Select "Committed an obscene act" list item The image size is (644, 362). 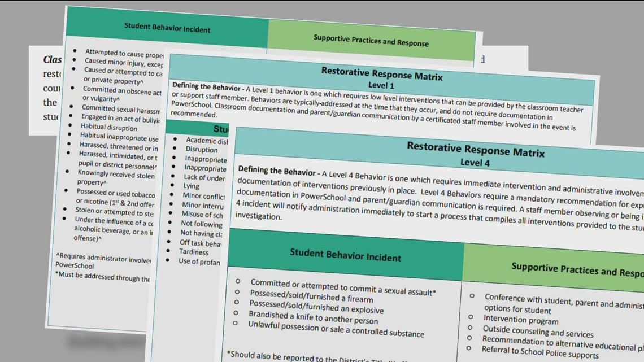pyautogui.click(x=121, y=94)
